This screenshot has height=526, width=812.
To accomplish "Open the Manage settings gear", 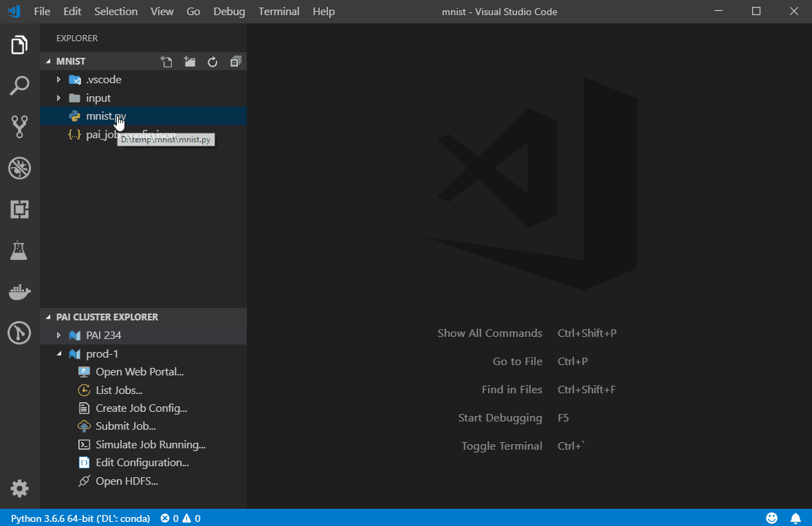I will coord(19,488).
